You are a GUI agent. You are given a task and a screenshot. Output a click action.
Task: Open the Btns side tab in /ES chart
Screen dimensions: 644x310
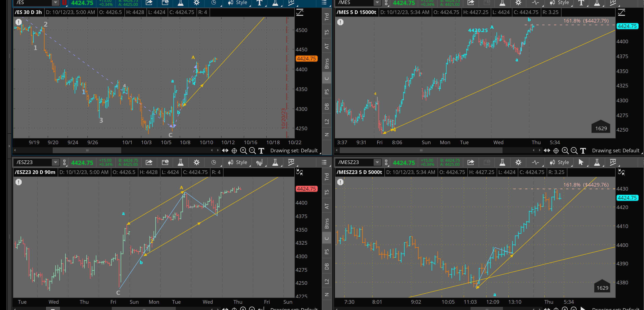click(327, 63)
